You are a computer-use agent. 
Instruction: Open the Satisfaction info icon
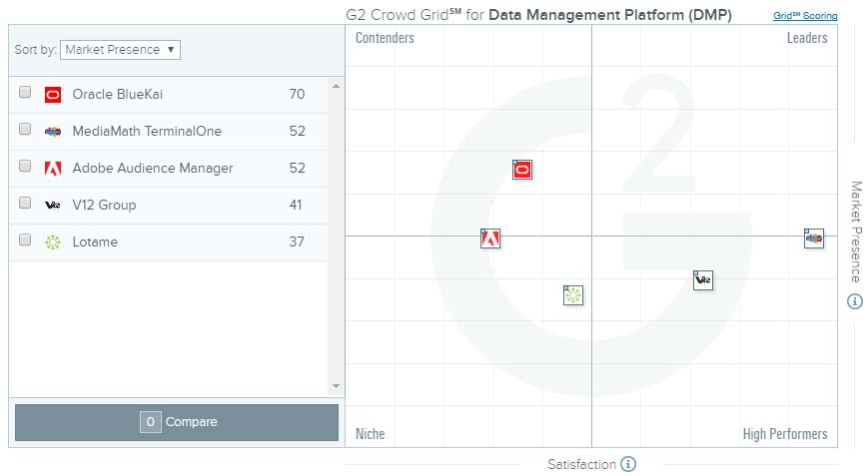628,464
